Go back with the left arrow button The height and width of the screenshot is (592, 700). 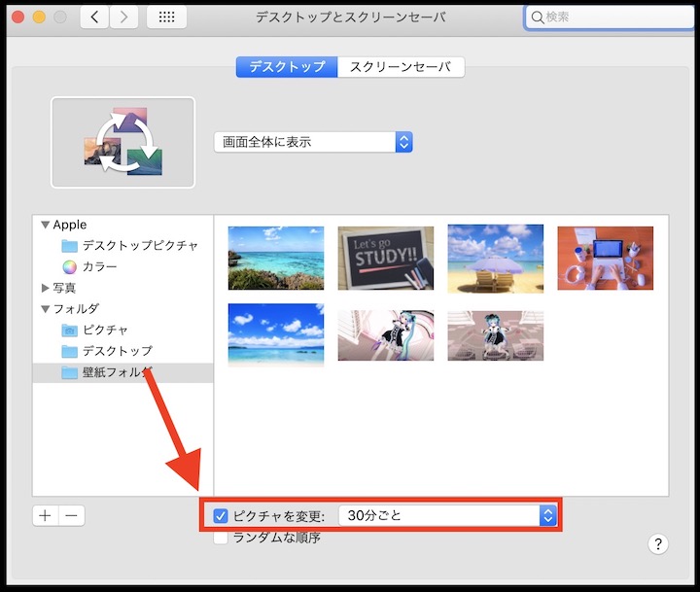(94, 17)
